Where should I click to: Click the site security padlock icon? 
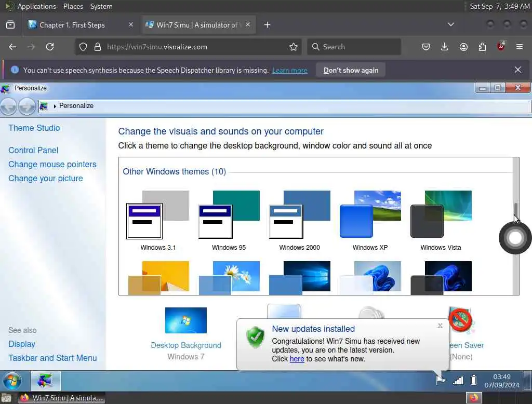point(98,47)
